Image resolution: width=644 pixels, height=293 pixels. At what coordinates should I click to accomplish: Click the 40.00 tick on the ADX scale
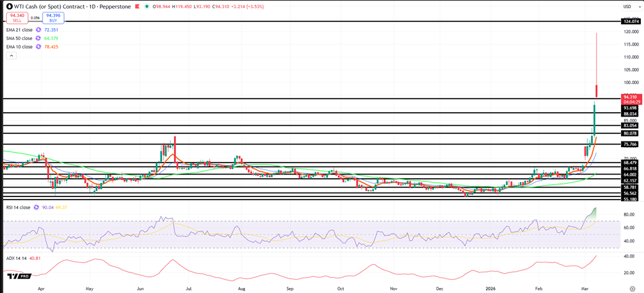(628, 256)
